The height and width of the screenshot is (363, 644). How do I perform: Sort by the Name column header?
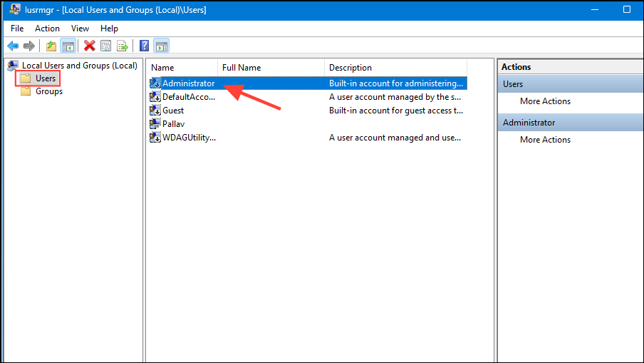(x=182, y=68)
